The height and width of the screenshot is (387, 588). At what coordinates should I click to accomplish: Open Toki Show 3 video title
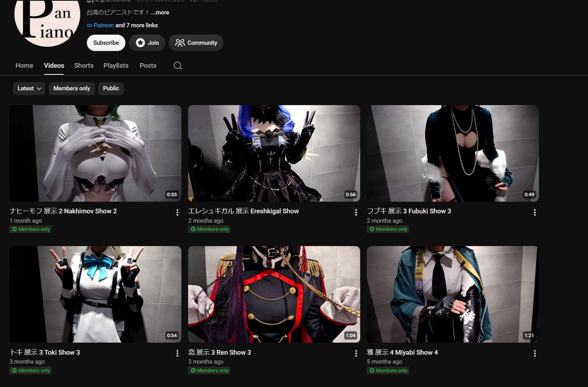(45, 352)
